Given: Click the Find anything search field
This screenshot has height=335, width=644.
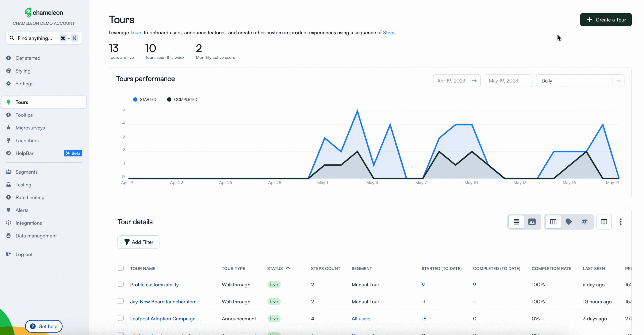Looking at the screenshot, I should [x=44, y=38].
